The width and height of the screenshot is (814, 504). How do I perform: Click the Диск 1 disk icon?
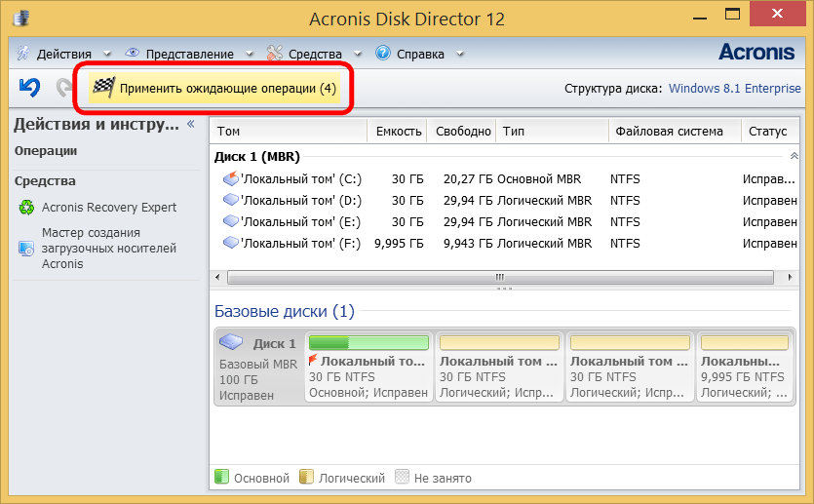tap(231, 343)
